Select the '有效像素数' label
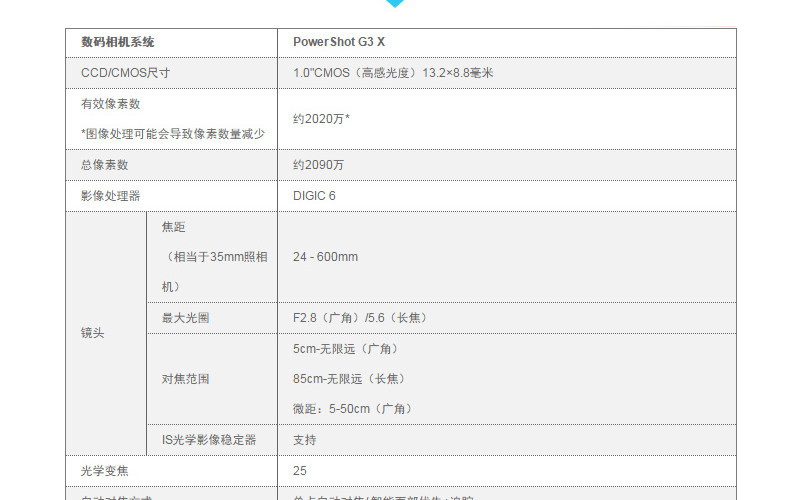Screen dimensions: 790x500 (x=111, y=104)
